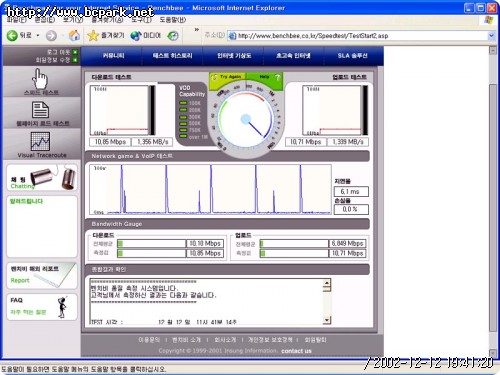This screenshot has height=375, width=500.
Task: Click the 0.0 % loss value
Action: (351, 209)
